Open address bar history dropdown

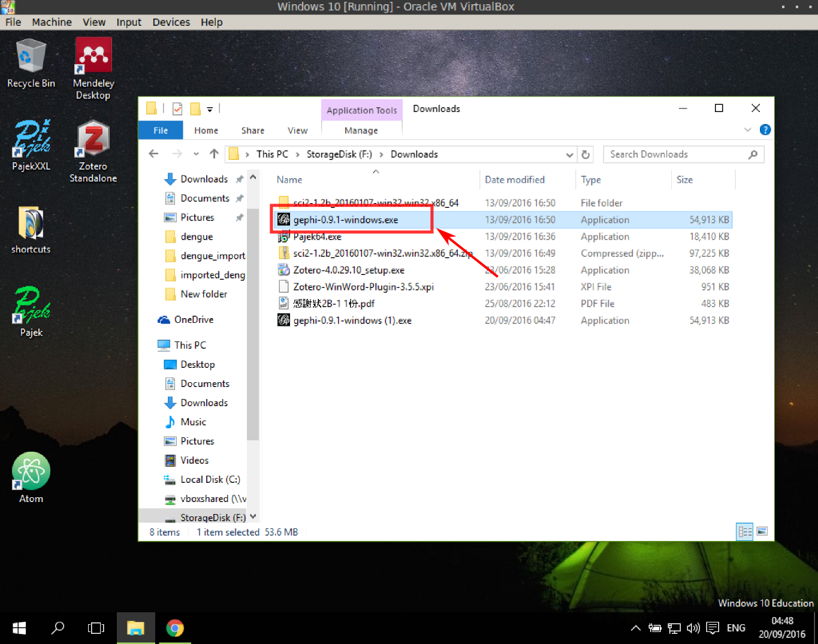569,155
